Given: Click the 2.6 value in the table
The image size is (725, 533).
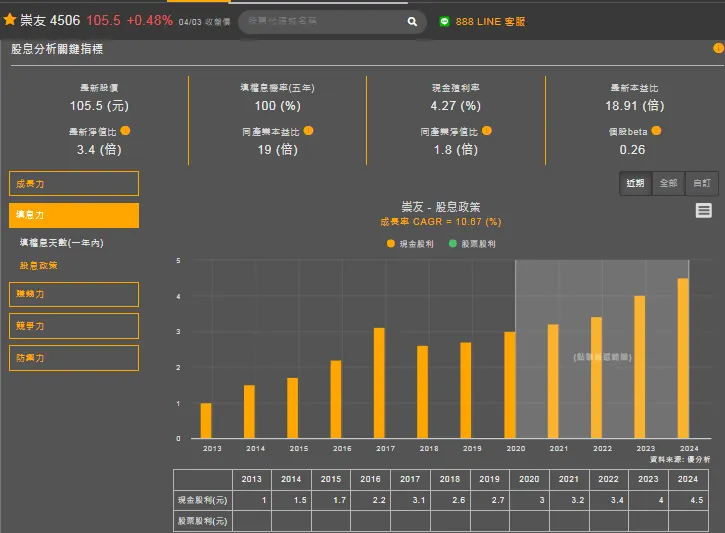Looking at the screenshot, I should pyautogui.click(x=458, y=500).
